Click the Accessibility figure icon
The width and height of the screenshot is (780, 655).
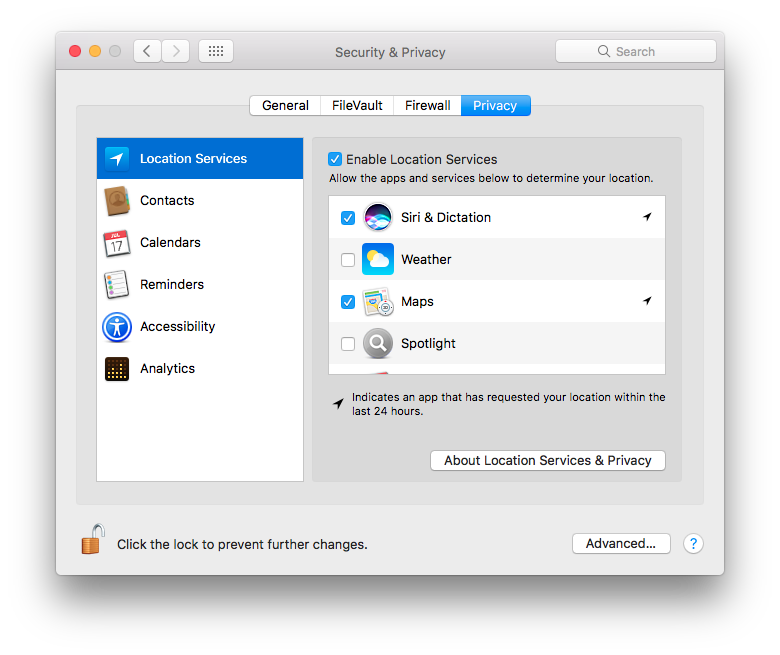point(117,327)
